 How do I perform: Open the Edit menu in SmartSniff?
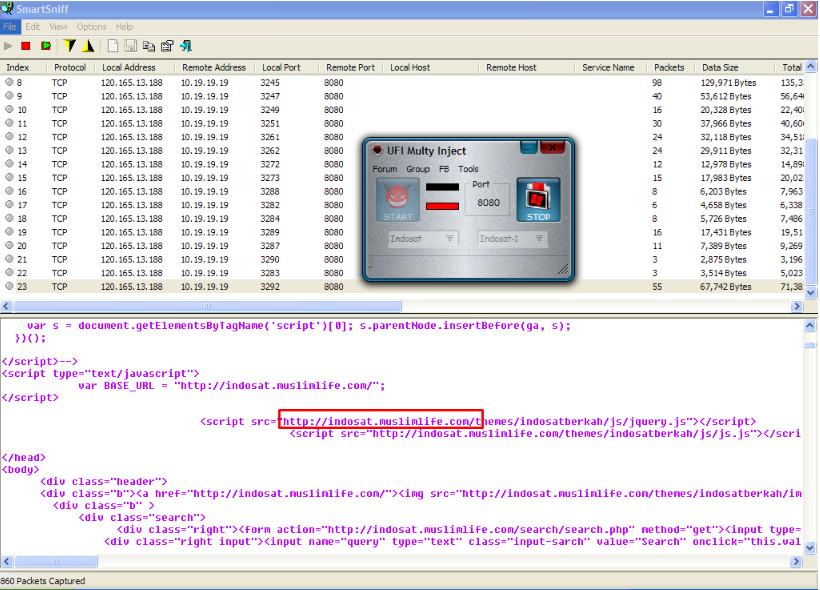point(32,27)
